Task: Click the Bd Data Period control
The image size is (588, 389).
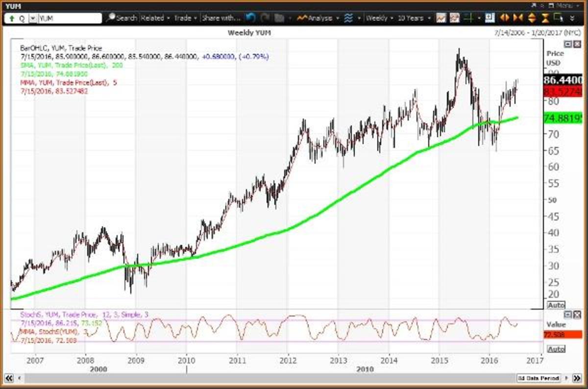Action: (539, 378)
